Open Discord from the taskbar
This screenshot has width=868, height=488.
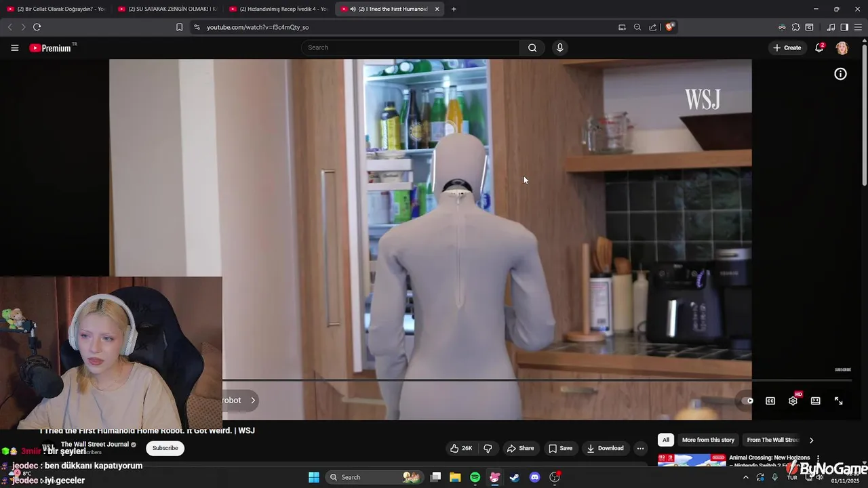click(534, 477)
